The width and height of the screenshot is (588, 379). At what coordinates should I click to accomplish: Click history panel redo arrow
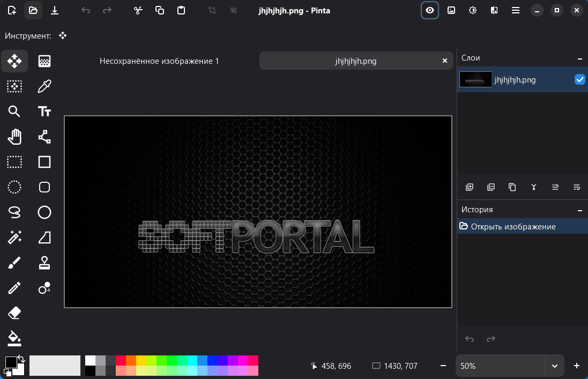pyautogui.click(x=491, y=339)
